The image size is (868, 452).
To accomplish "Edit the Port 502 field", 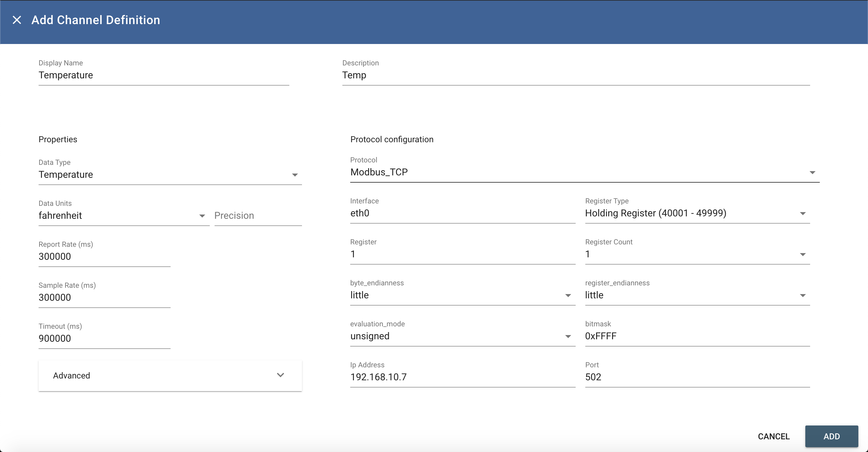I will pyautogui.click(x=697, y=377).
